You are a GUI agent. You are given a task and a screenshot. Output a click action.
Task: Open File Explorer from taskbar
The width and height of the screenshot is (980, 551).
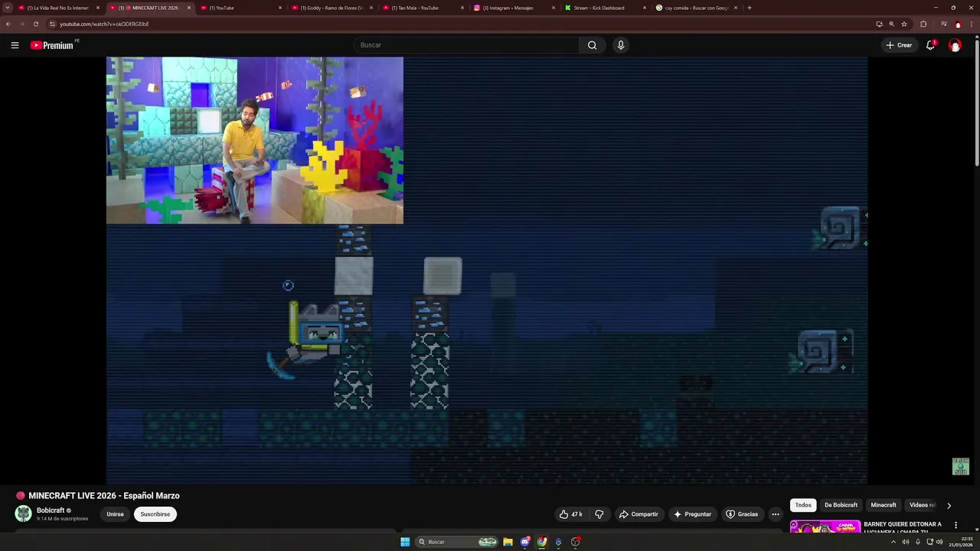click(508, 542)
